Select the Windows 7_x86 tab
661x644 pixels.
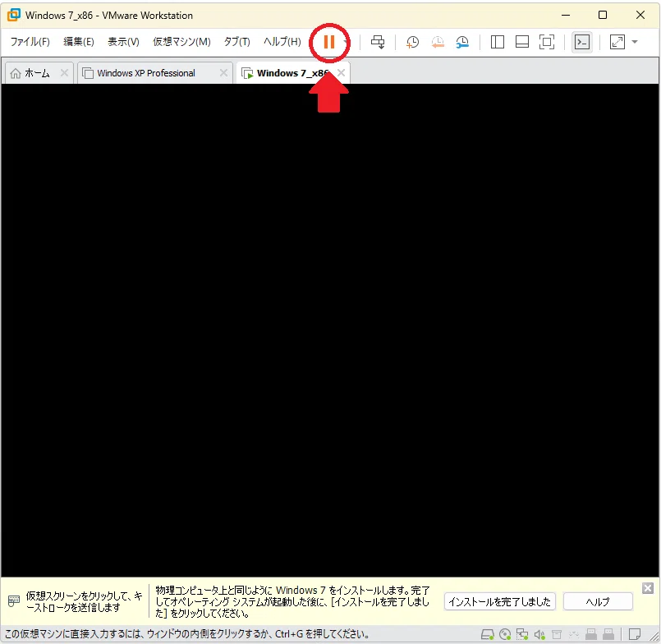coord(292,73)
